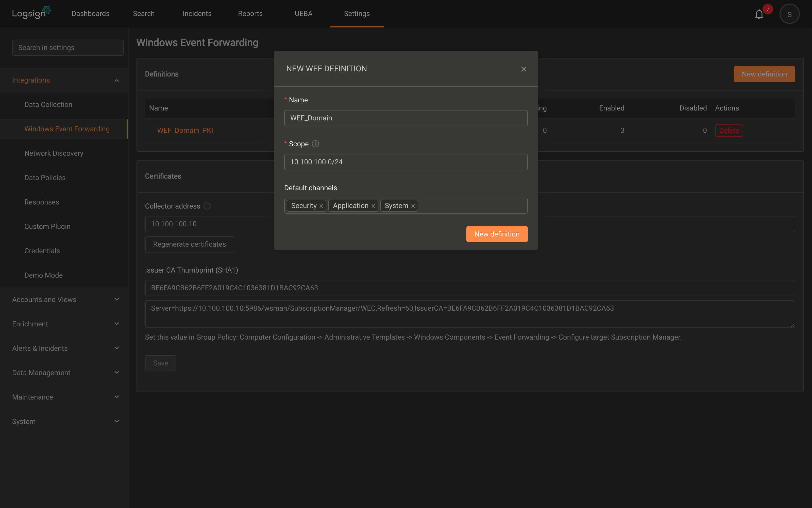Select Windows Event Forwarding in sidebar
Image resolution: width=812 pixels, height=508 pixels.
tap(64, 129)
